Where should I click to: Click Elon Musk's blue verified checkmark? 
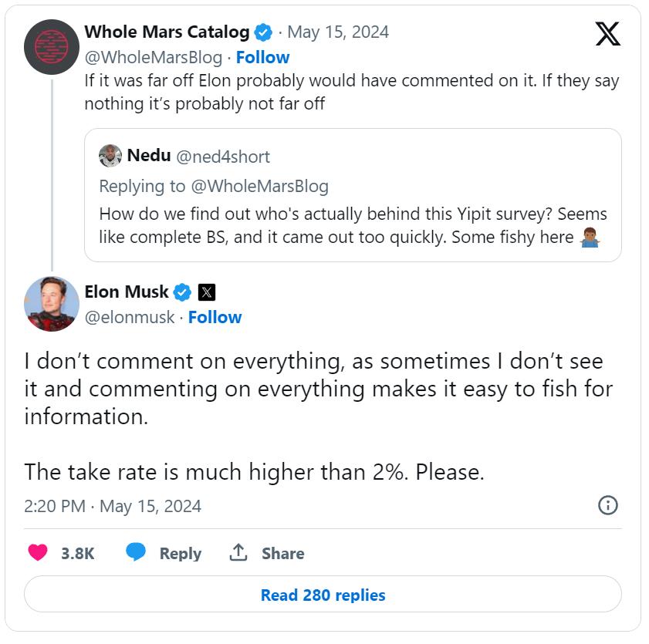183,292
